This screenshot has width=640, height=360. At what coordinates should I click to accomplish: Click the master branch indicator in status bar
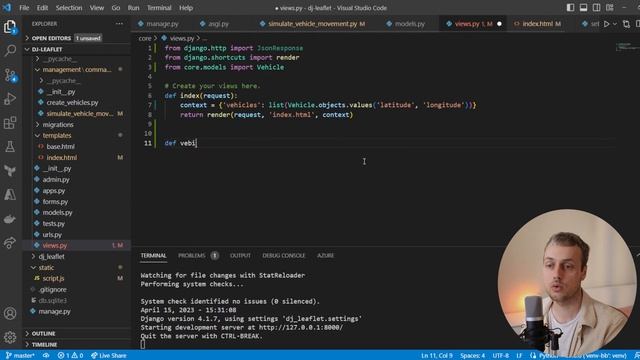20,356
